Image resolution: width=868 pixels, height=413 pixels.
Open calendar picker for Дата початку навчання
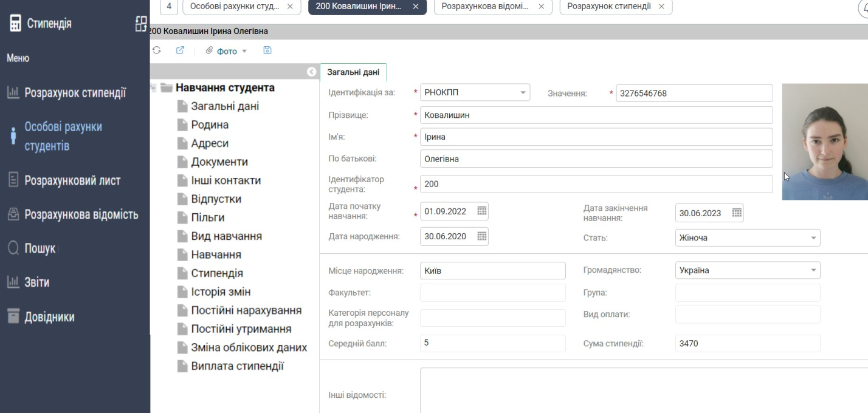[x=482, y=211]
